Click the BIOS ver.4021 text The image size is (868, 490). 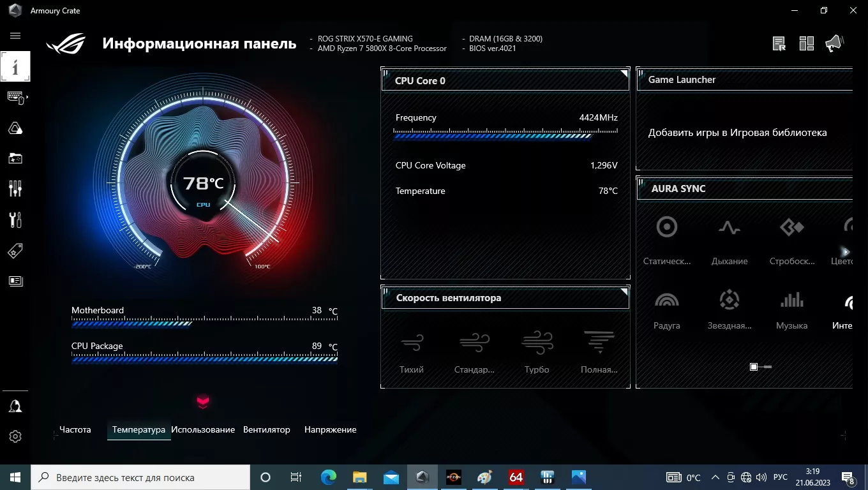pyautogui.click(x=493, y=48)
